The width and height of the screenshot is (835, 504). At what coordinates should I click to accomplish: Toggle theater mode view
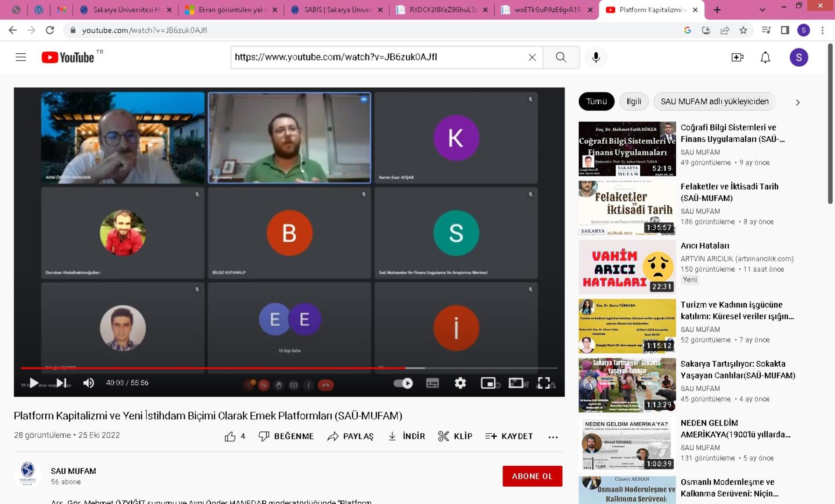point(516,383)
